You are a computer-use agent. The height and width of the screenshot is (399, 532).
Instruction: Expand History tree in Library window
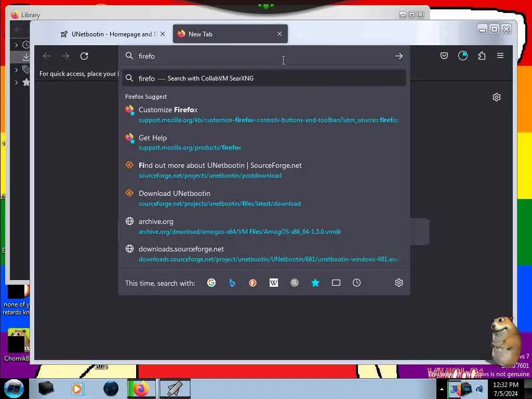click(x=16, y=45)
